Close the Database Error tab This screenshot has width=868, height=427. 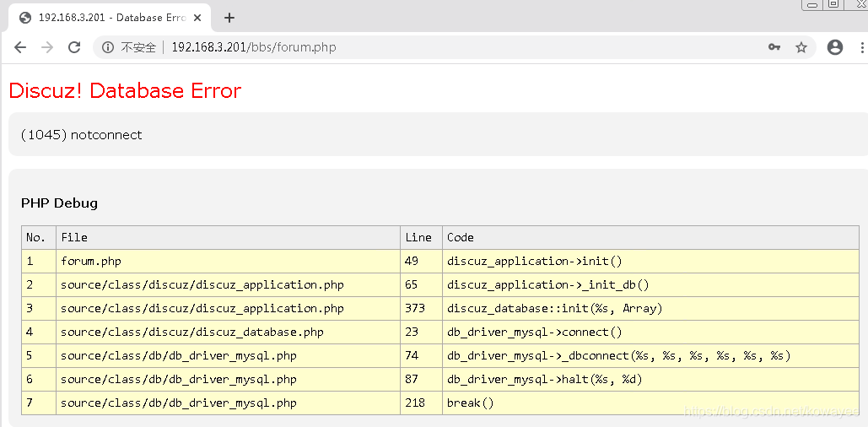197,18
